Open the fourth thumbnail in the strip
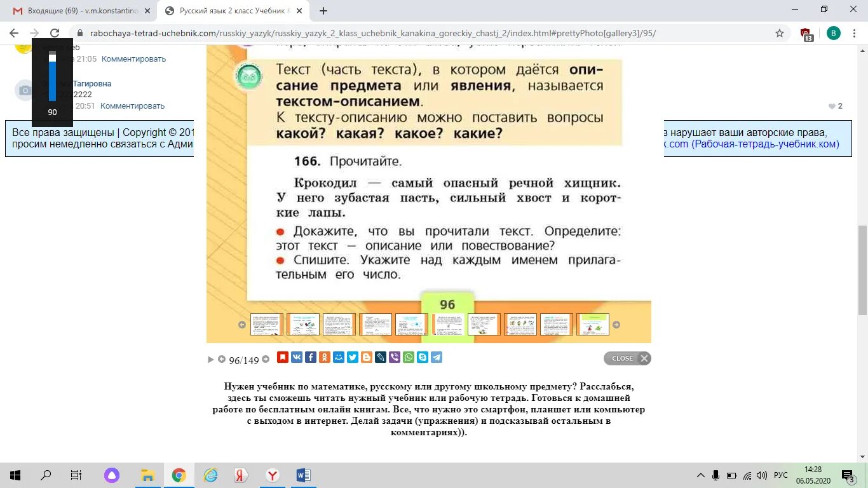 point(375,324)
